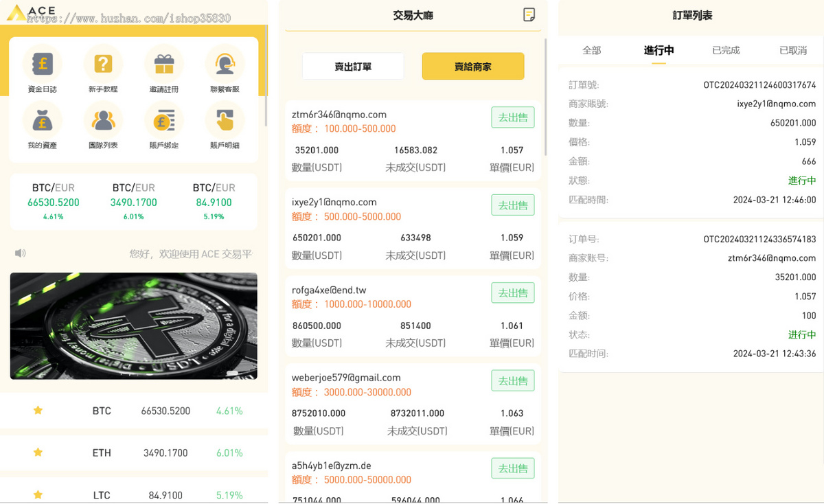Click 去出售 for weberjoe579@gmail.com

[x=513, y=381]
